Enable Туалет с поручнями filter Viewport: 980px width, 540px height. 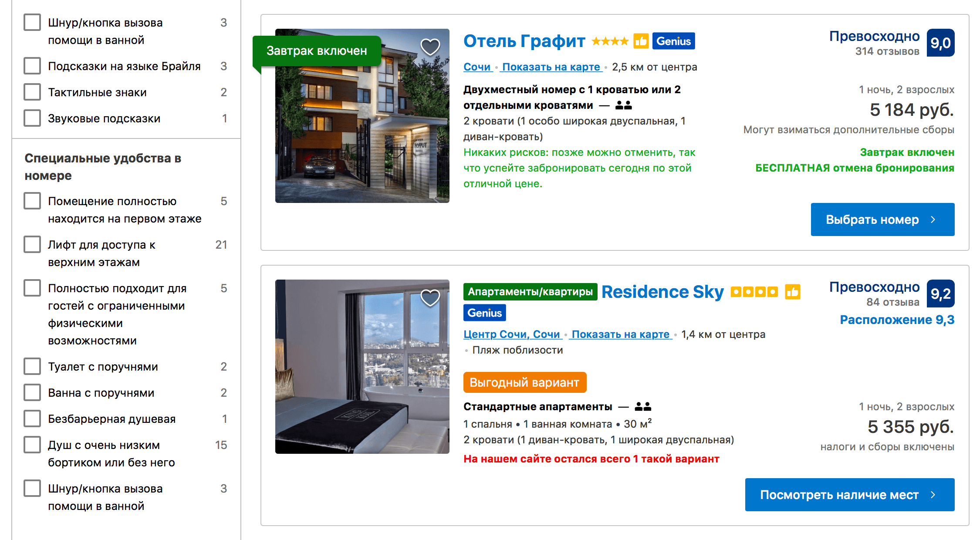click(32, 366)
